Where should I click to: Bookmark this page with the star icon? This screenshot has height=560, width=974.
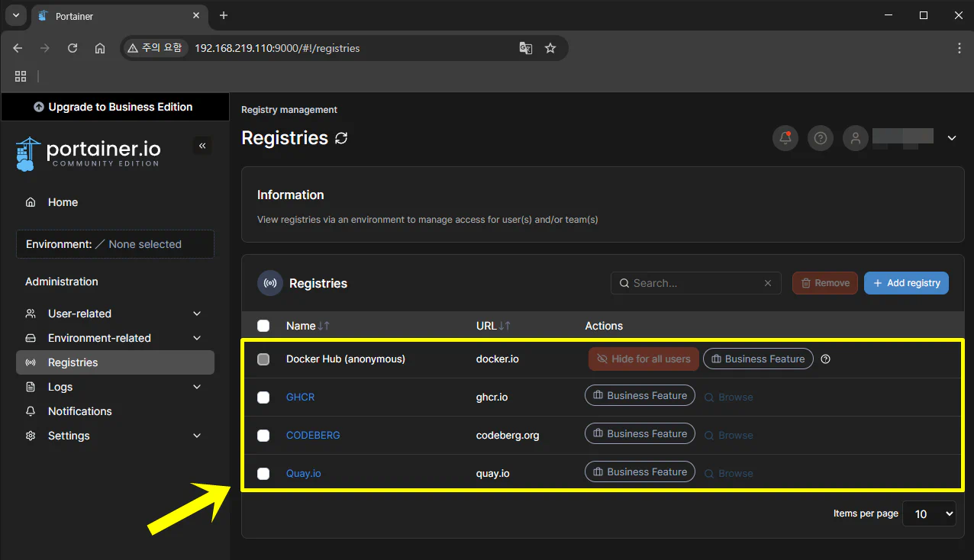click(x=550, y=48)
